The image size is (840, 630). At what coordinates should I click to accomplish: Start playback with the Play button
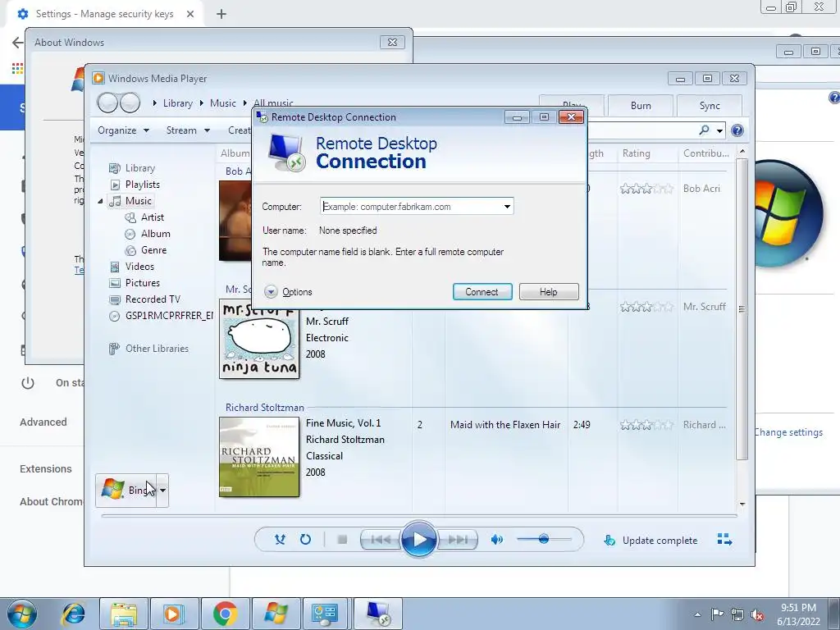click(x=418, y=540)
